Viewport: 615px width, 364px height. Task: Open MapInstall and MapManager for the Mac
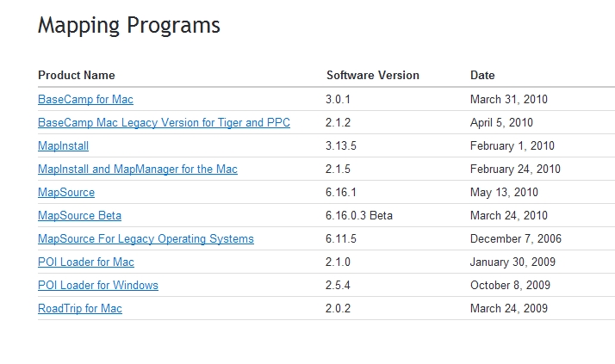pyautogui.click(x=138, y=169)
